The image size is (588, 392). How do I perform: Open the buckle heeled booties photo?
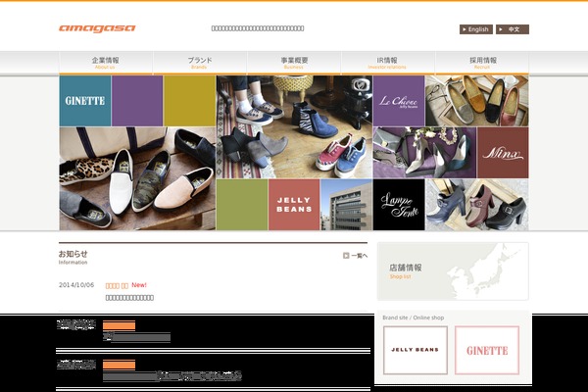pyautogui.click(x=477, y=205)
